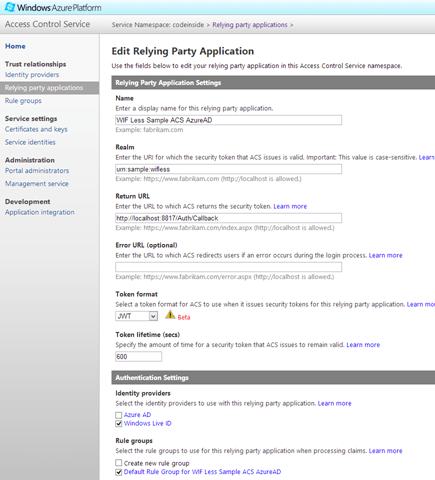
Task: Open Certificates and keys settings
Action: click(36, 129)
